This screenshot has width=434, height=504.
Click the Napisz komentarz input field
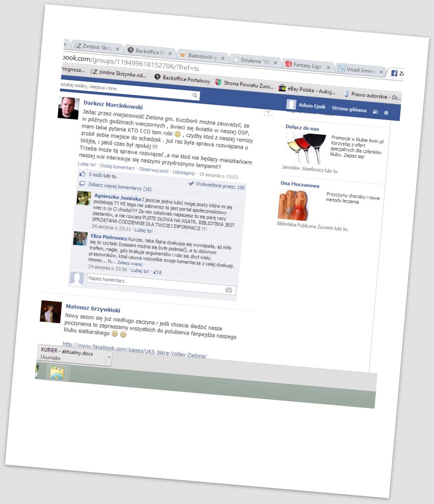click(153, 283)
